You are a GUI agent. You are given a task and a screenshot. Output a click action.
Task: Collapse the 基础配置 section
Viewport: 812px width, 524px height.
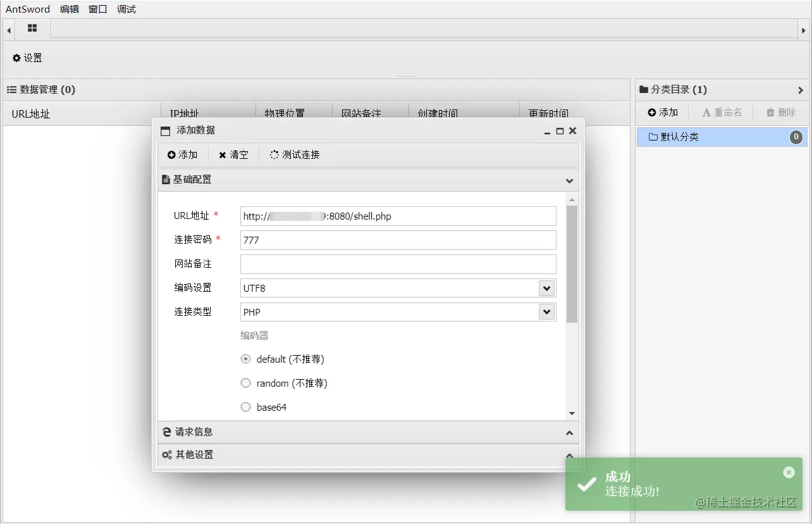[569, 180]
